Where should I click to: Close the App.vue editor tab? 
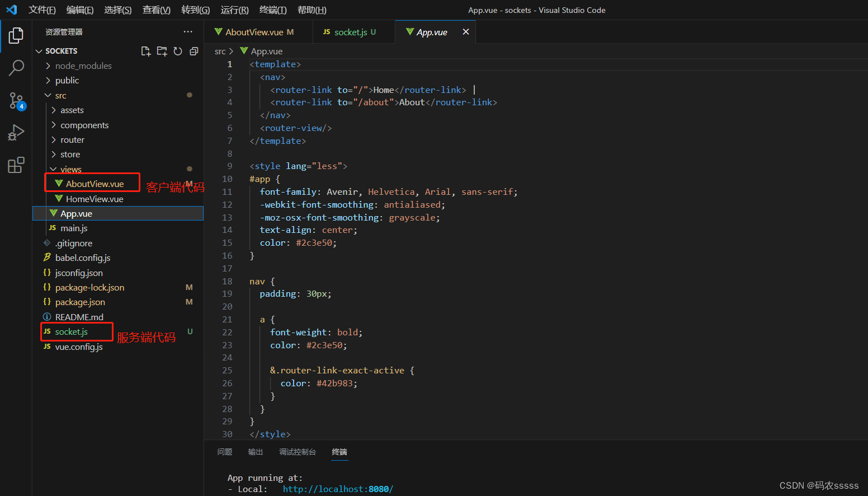465,32
